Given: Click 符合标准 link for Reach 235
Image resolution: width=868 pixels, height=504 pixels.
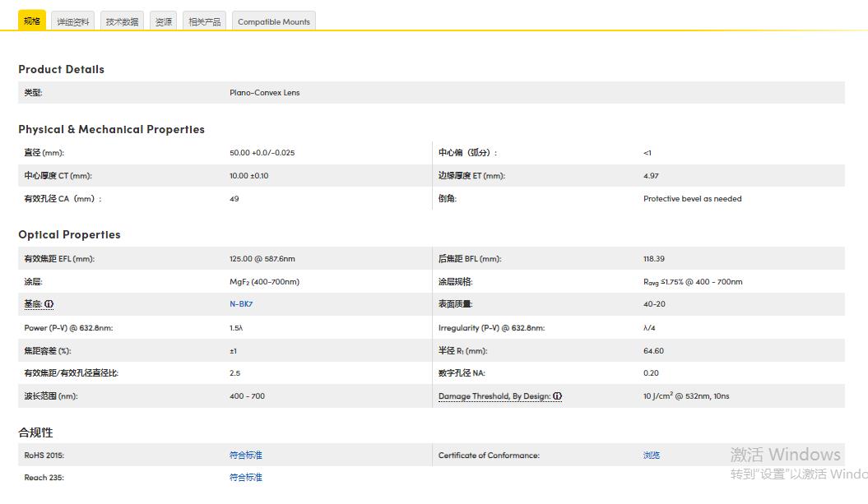Looking at the screenshot, I should (x=246, y=478).
